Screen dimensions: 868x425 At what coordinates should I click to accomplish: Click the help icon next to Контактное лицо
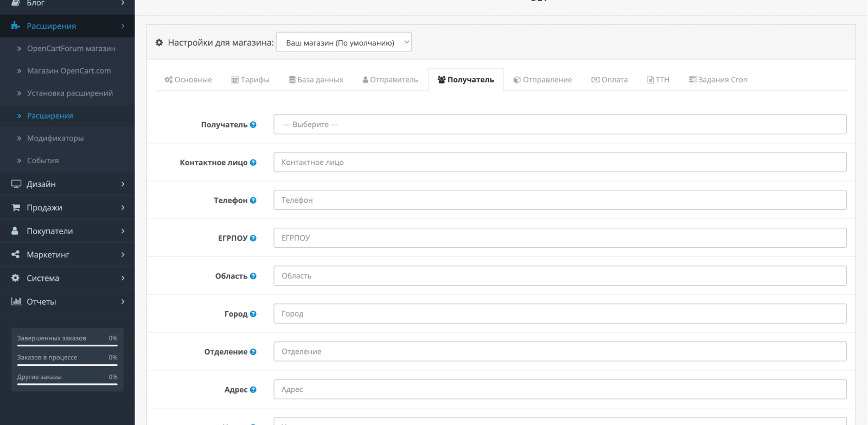(253, 163)
